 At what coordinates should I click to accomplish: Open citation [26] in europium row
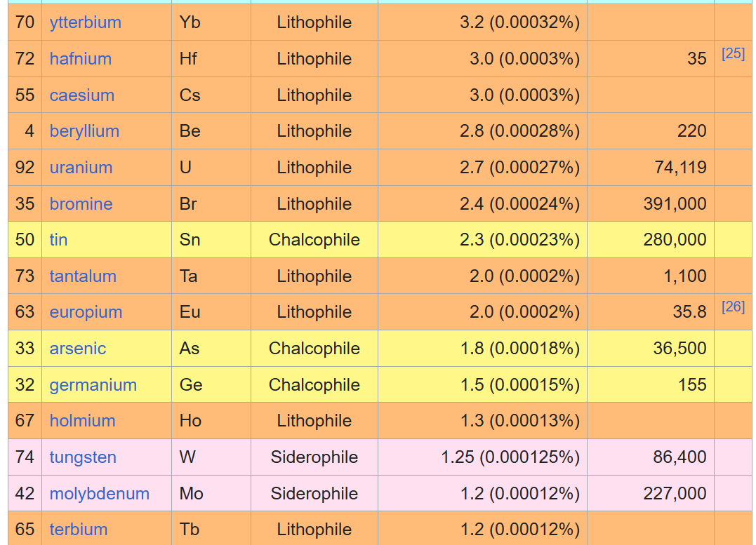click(733, 307)
